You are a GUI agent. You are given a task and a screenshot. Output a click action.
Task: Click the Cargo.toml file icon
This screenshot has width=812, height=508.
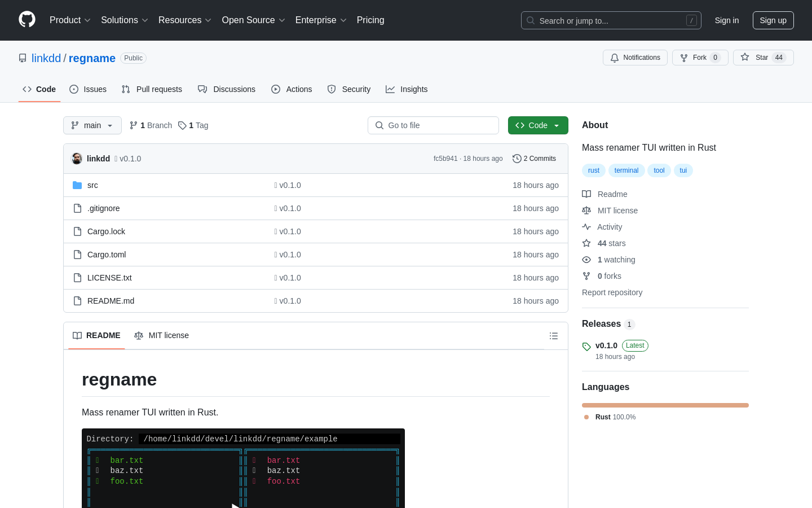pyautogui.click(x=77, y=255)
